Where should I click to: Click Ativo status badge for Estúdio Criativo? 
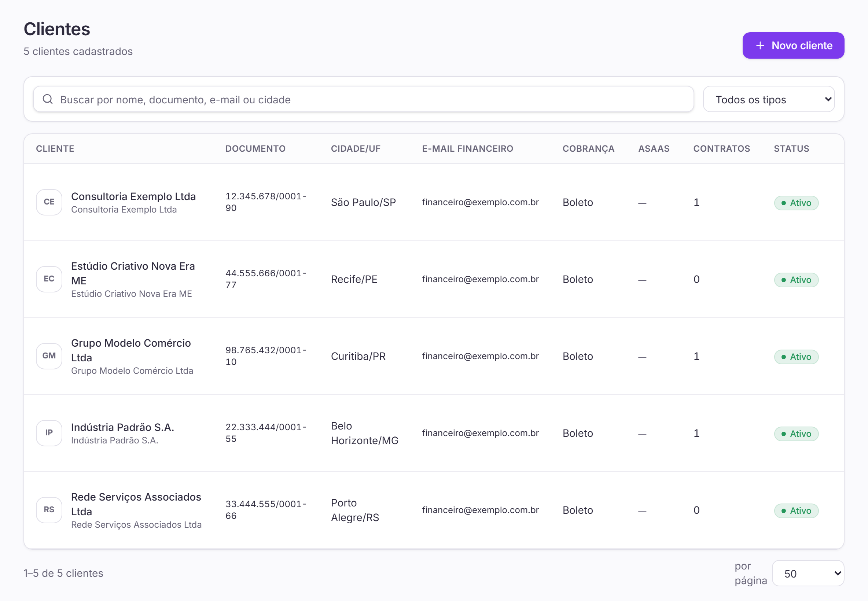click(x=796, y=280)
